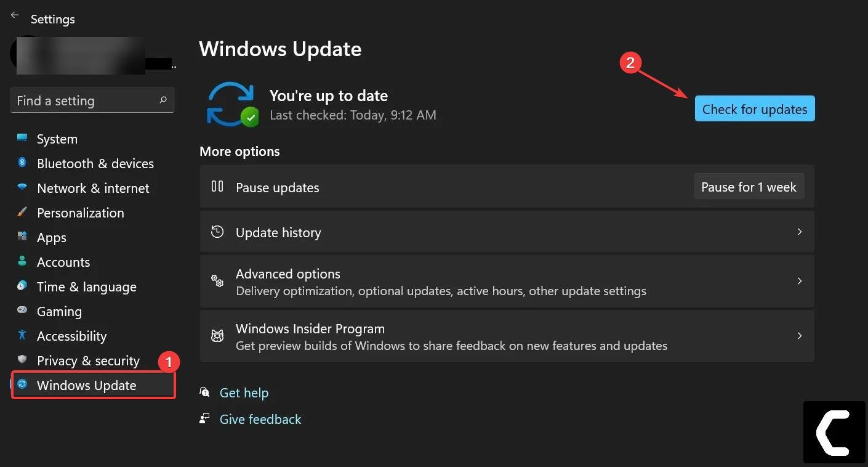The width and height of the screenshot is (868, 467).
Task: Open the Give feedback link
Action: [x=260, y=419]
